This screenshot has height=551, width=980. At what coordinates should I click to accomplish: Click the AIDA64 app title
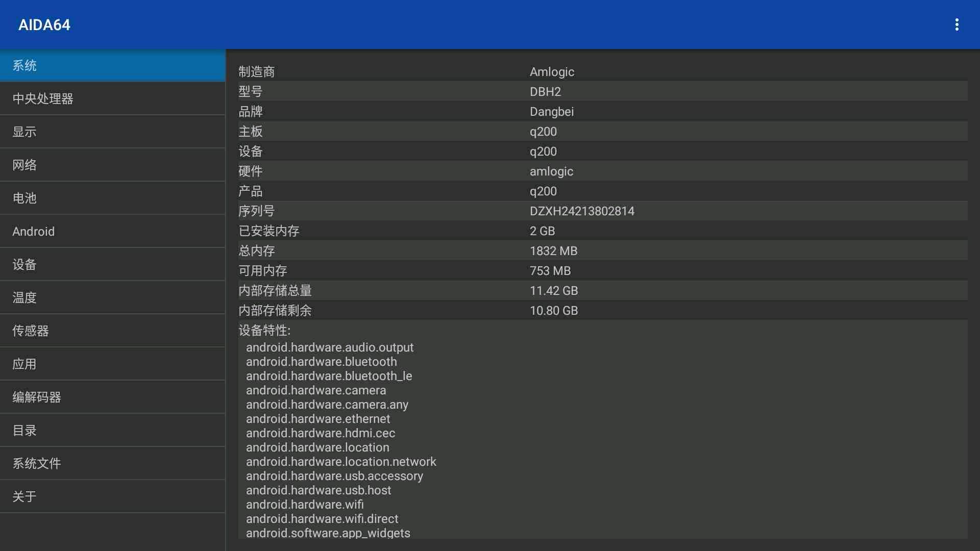(44, 25)
